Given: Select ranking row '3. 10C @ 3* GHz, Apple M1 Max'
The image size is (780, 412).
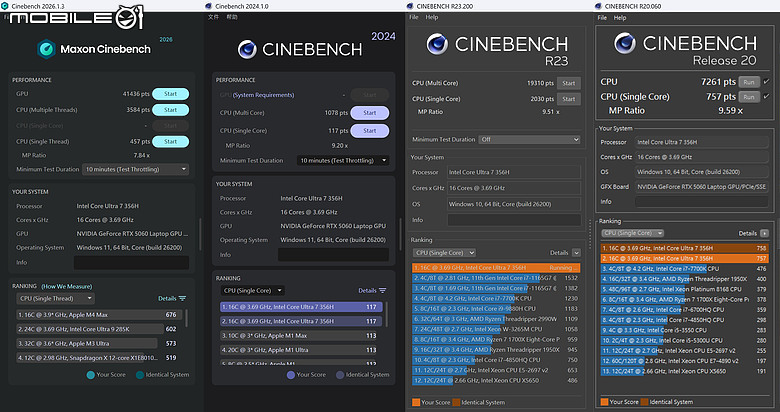Looking at the screenshot, I should 301,335.
